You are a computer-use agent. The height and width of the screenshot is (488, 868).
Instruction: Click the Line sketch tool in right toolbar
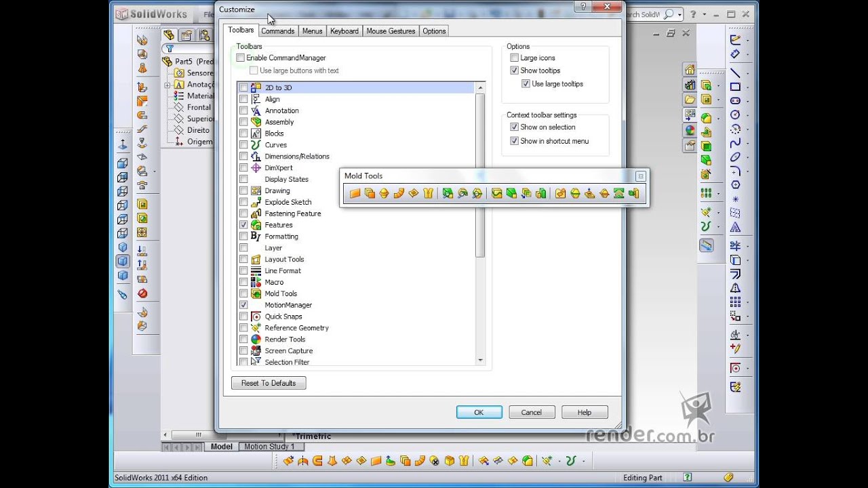735,73
